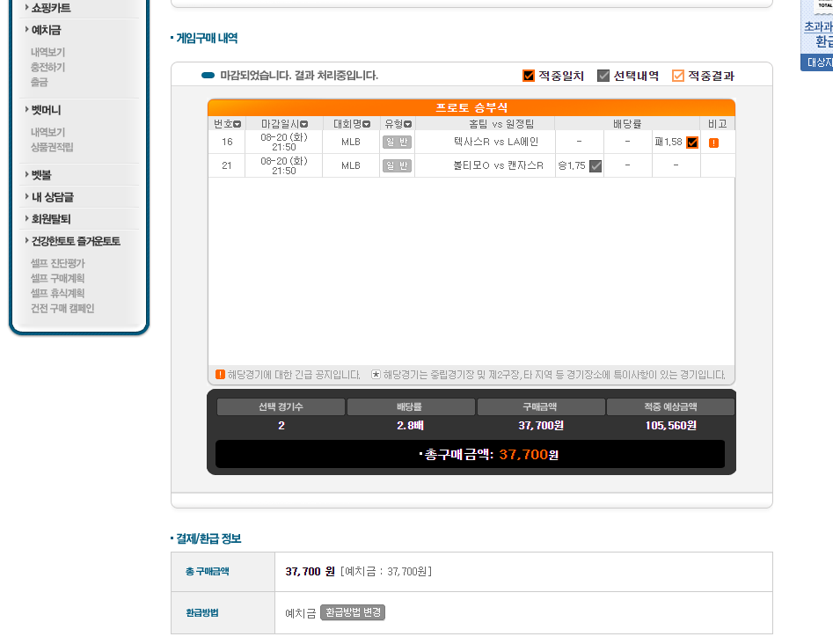Select the 텍사스R vs LA에인 match text
This screenshot has height=644, width=833.
(496, 142)
